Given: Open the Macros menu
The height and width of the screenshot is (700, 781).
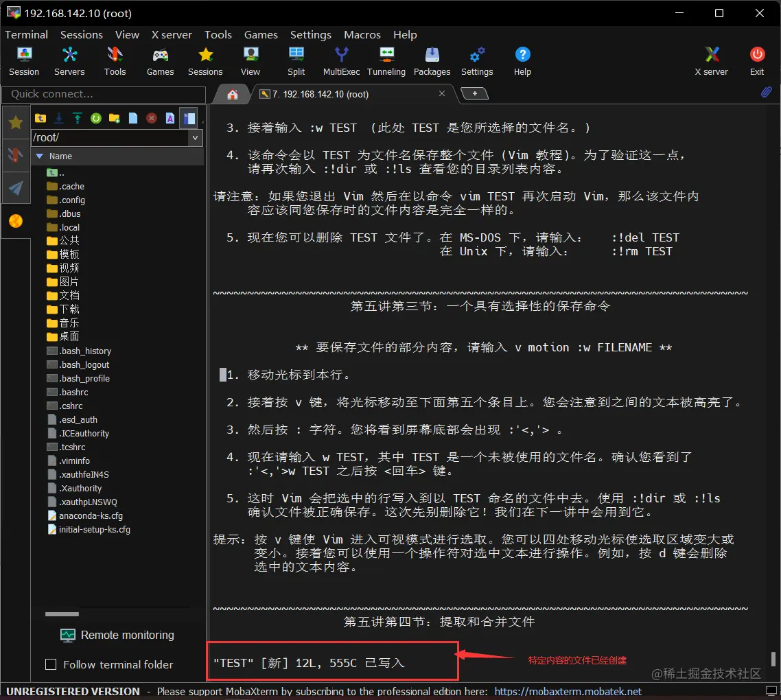Looking at the screenshot, I should pos(362,34).
